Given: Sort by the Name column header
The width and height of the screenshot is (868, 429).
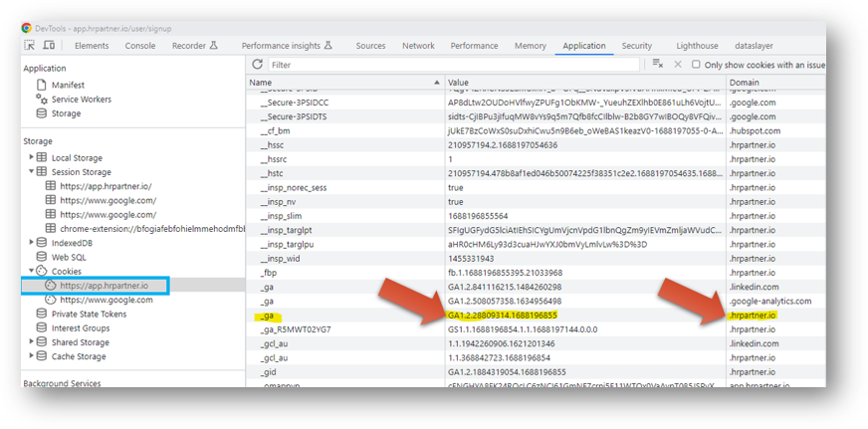Looking at the screenshot, I should 345,82.
